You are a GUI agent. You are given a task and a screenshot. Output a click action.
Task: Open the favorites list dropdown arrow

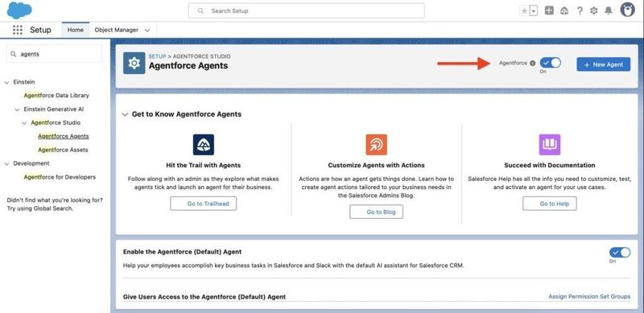[534, 11]
